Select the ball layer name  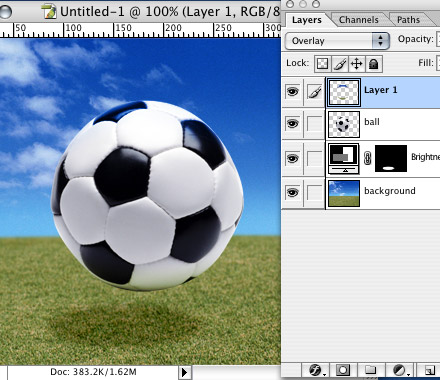pos(372,122)
